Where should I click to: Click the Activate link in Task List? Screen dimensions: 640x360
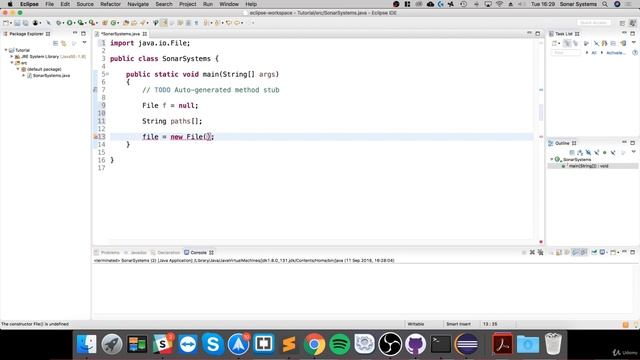click(x=616, y=53)
